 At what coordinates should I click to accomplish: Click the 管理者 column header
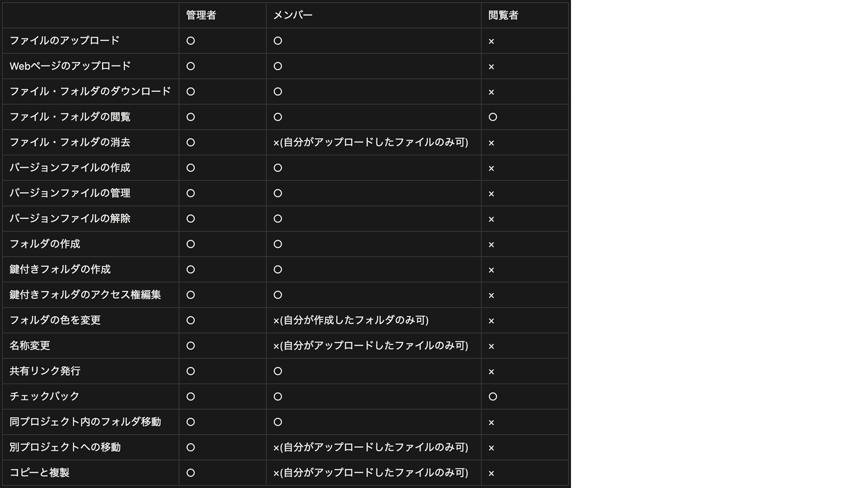(201, 15)
